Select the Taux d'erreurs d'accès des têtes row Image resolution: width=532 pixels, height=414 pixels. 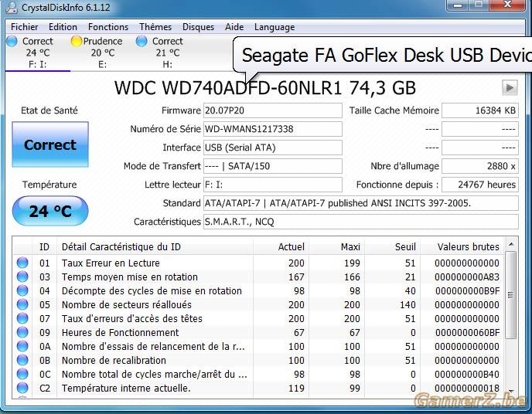[258, 318]
